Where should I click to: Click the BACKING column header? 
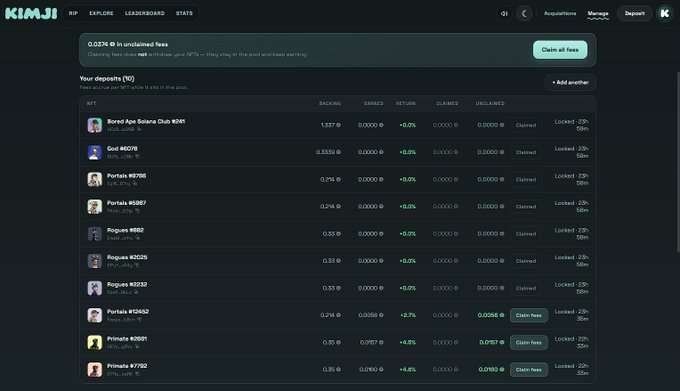tap(330, 104)
